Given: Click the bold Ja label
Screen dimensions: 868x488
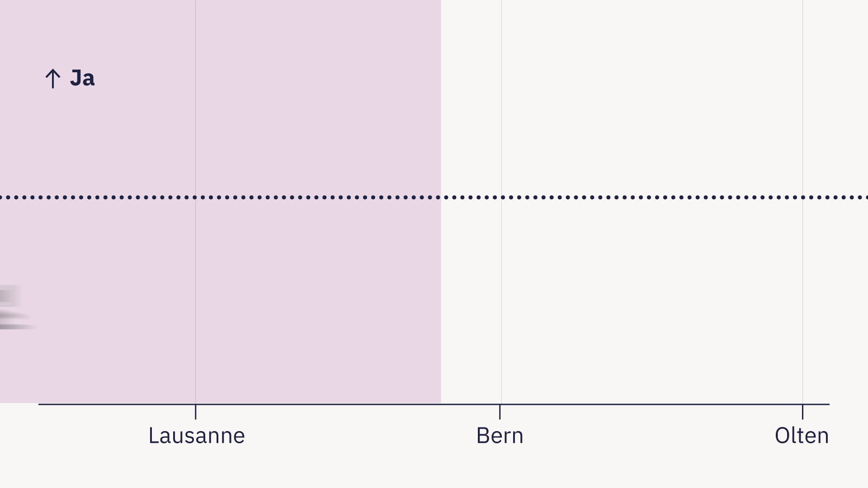Looking at the screenshot, I should coord(82,78).
